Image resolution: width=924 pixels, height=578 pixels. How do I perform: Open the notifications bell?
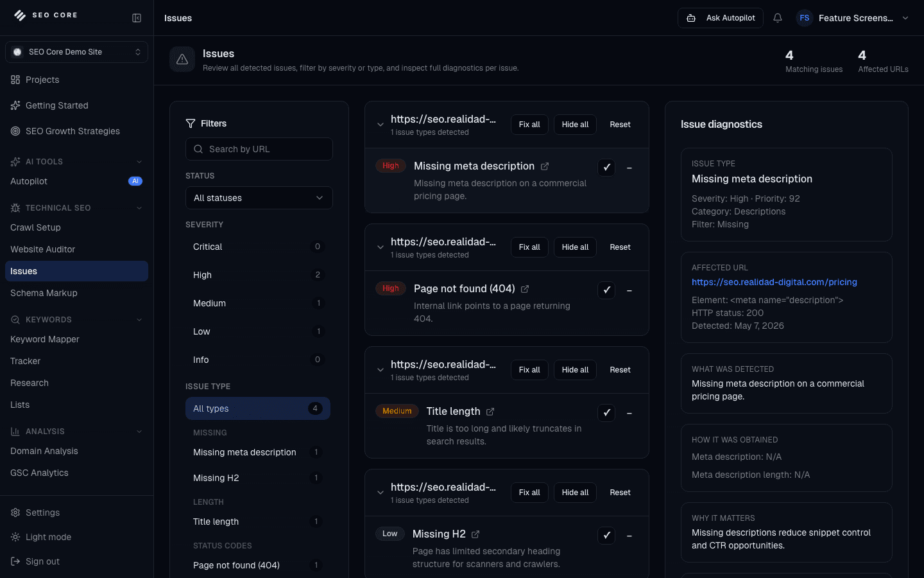(778, 18)
